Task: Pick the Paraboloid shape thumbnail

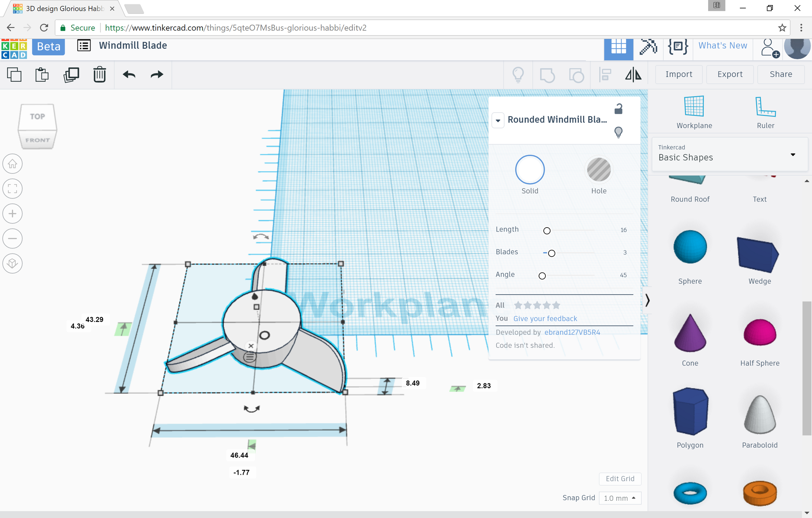Action: tap(760, 415)
